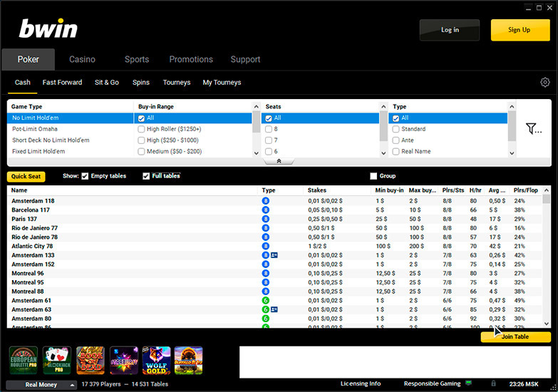Click the padlock security icon
Viewport: 558px width, 392px height.
click(493, 383)
